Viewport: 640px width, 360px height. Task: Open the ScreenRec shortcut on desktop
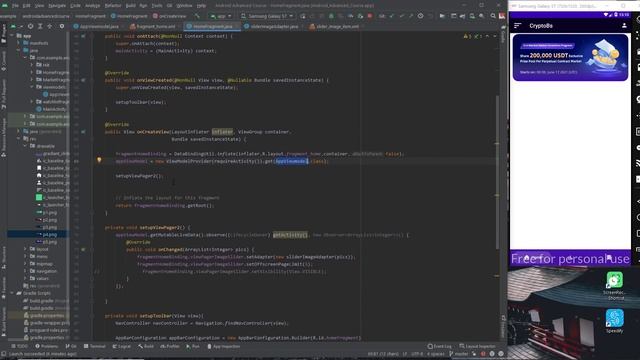coord(614,285)
